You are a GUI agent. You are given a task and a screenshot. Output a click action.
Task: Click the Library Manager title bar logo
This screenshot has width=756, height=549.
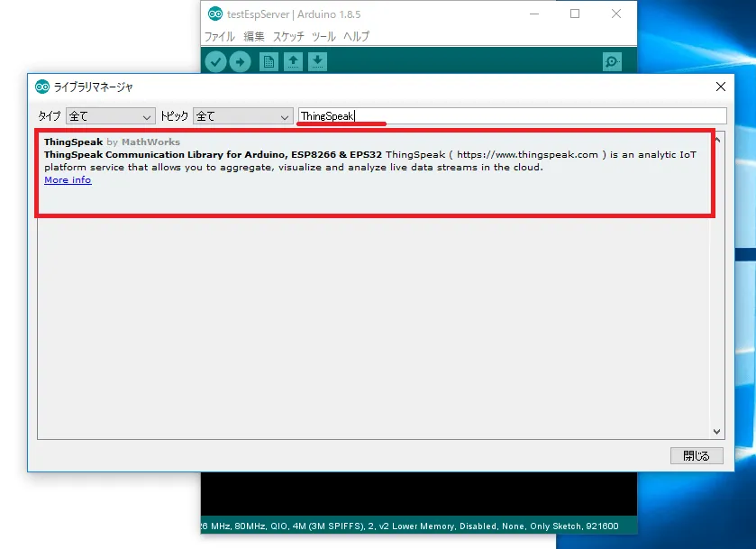click(41, 87)
